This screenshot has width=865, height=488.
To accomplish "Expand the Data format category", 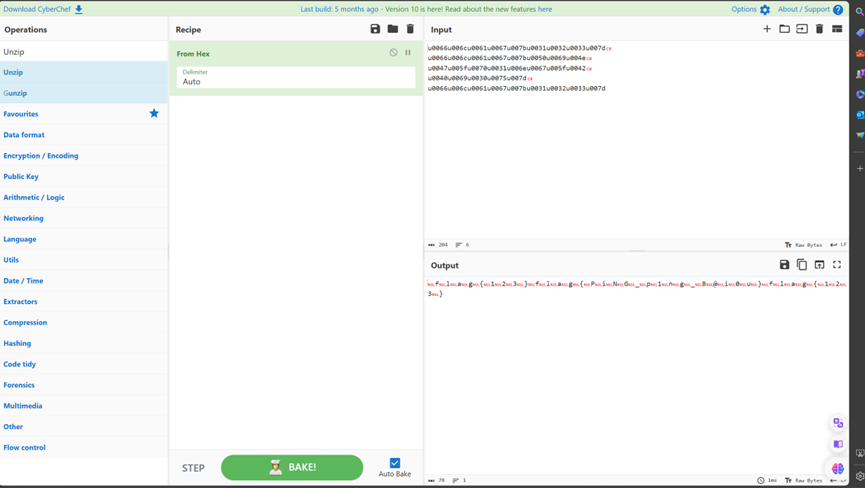I will tap(84, 135).
